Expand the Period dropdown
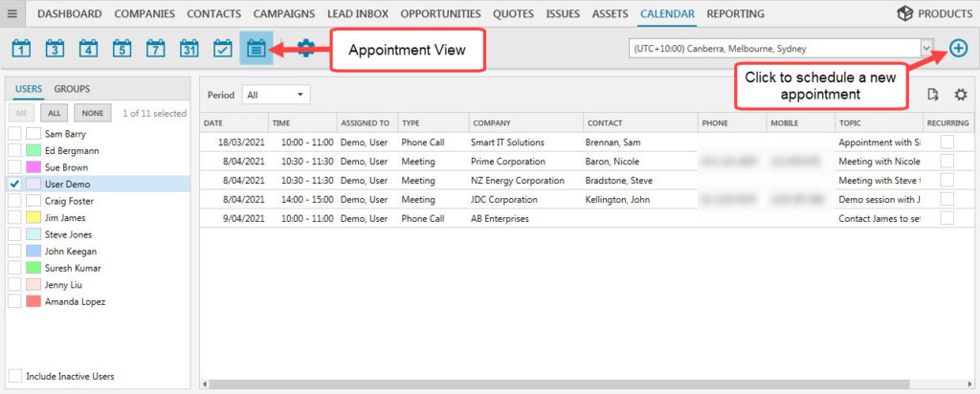980x394 pixels. point(277,95)
